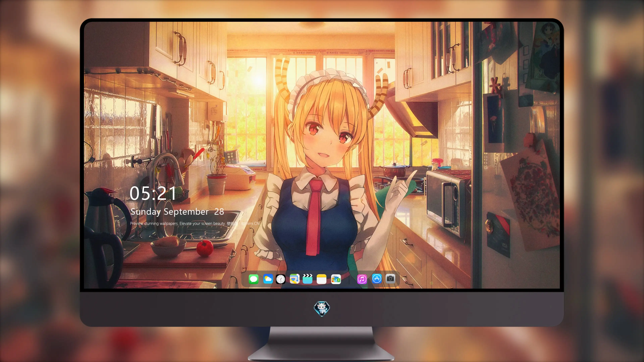
Task: Launch the Videos clapperboard app
Action: [308, 279]
